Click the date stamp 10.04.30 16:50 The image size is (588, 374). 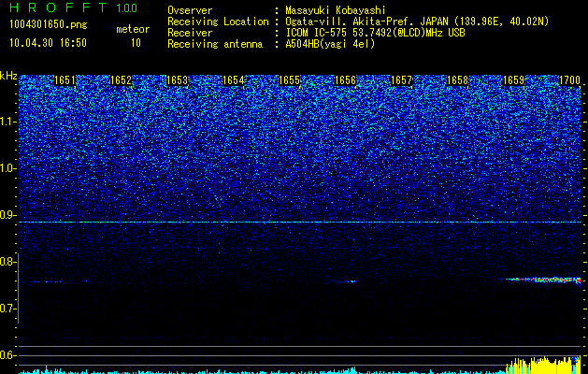(x=48, y=43)
